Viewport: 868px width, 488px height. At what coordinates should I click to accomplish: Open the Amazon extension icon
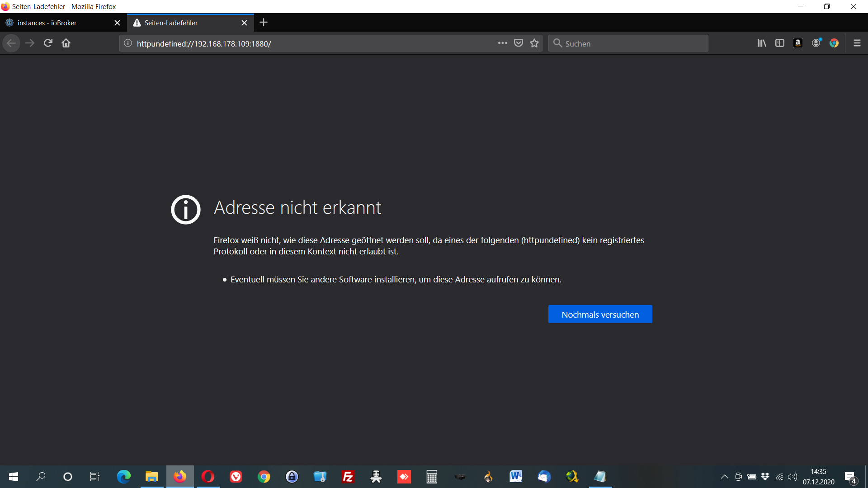point(798,43)
